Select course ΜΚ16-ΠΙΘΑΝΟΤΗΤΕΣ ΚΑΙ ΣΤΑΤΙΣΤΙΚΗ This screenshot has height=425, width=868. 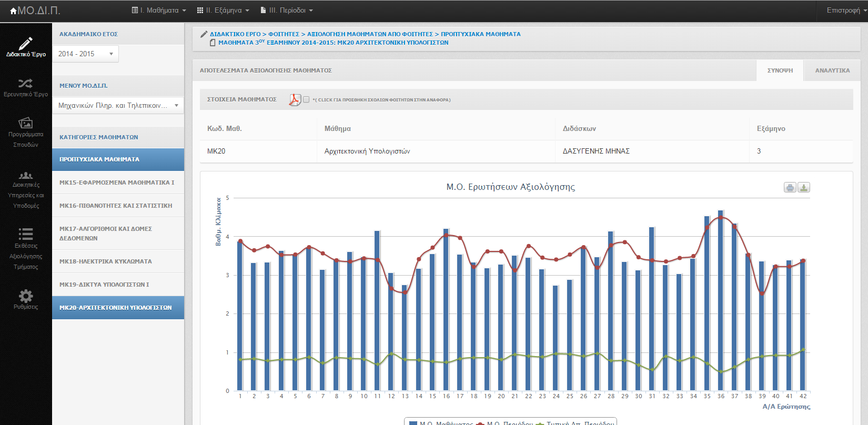[118, 206]
